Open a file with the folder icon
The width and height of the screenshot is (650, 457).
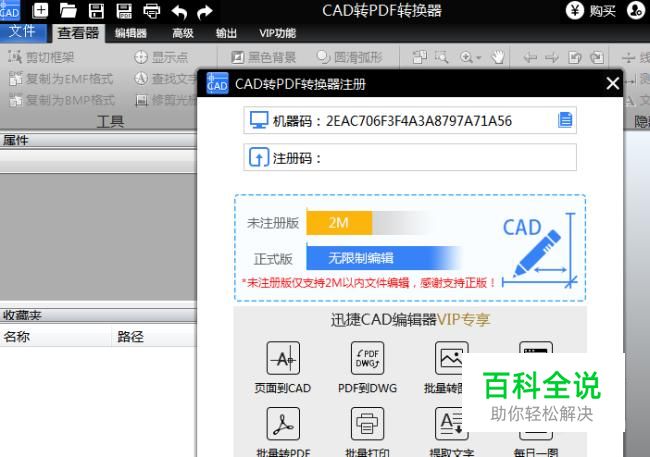tap(68, 11)
